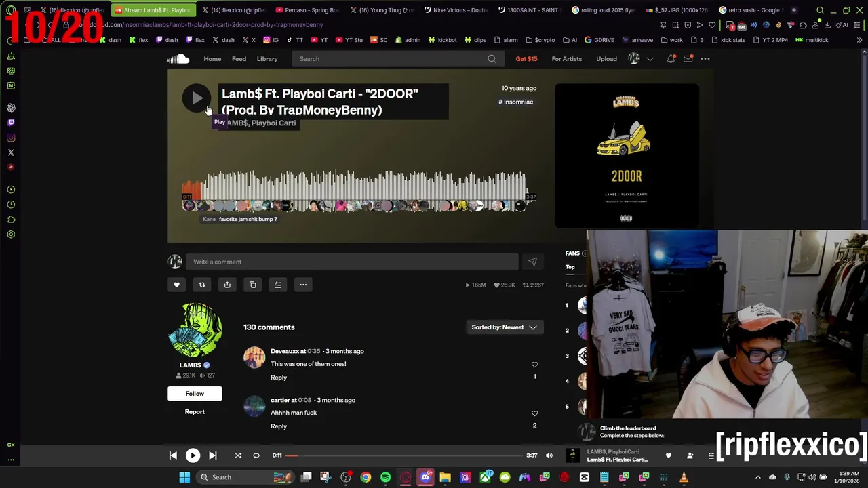Screen dimensions: 868x488
Task: Open the $crypto bookmarks folder
Action: click(540, 40)
